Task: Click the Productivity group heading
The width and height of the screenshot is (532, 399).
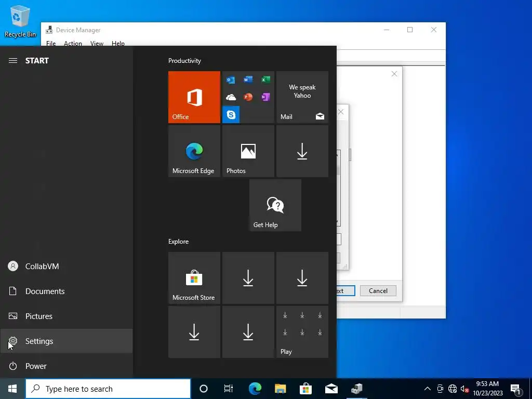Action: 184,61
